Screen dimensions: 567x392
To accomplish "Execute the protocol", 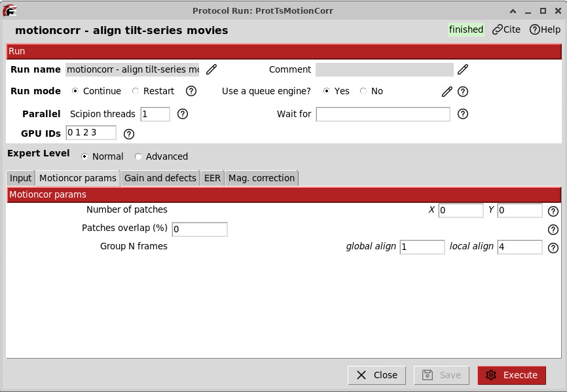I will point(511,375).
